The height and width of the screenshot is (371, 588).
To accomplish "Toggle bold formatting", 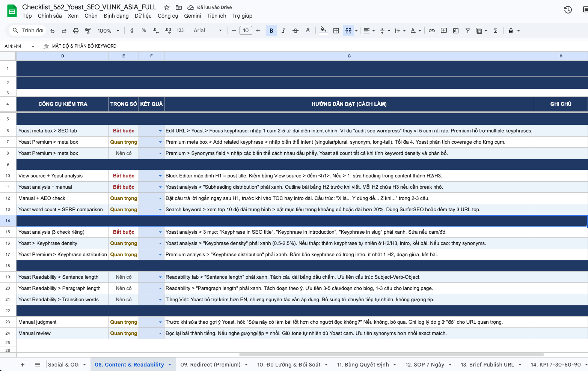I will [x=271, y=31].
